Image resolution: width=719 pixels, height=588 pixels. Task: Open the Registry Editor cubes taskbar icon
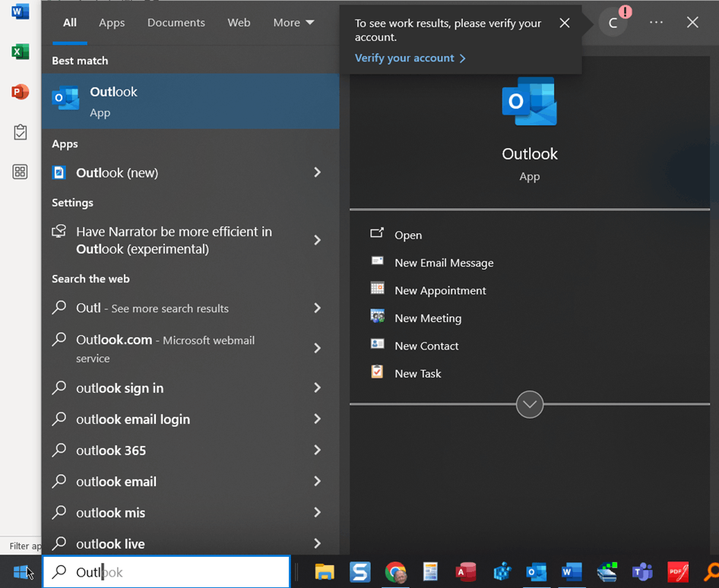502,572
